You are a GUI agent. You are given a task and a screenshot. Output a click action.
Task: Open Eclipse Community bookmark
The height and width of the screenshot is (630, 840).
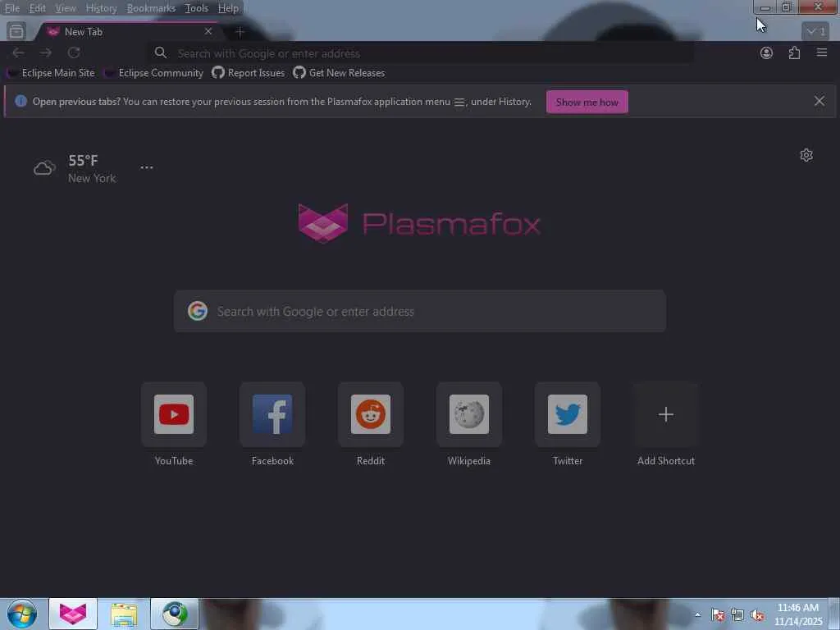[154, 73]
